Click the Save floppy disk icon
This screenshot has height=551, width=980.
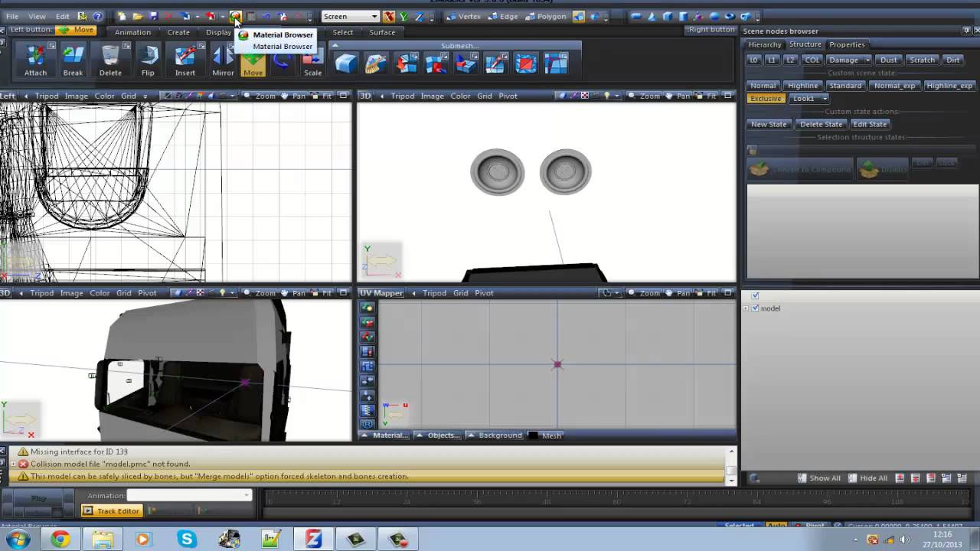(153, 16)
